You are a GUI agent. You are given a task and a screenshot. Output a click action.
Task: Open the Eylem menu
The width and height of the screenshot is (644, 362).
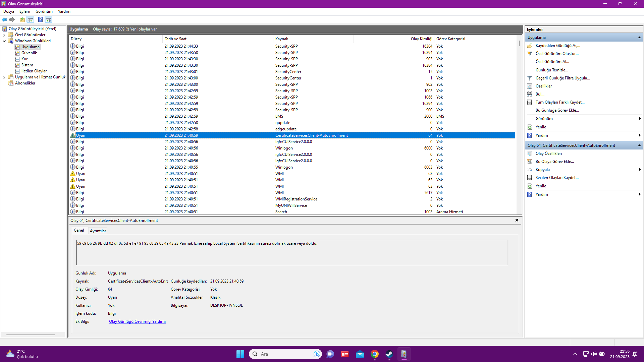click(24, 11)
